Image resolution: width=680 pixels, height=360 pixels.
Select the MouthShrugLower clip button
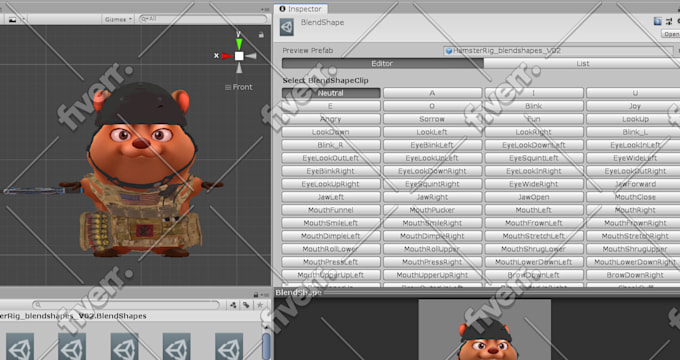[534, 249]
